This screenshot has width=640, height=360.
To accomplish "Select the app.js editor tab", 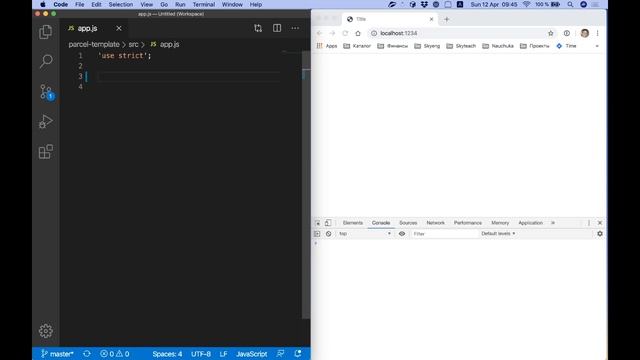I will (95, 28).
